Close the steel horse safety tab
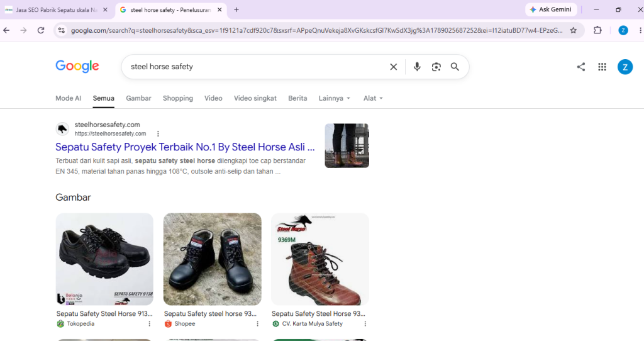 coord(219,9)
